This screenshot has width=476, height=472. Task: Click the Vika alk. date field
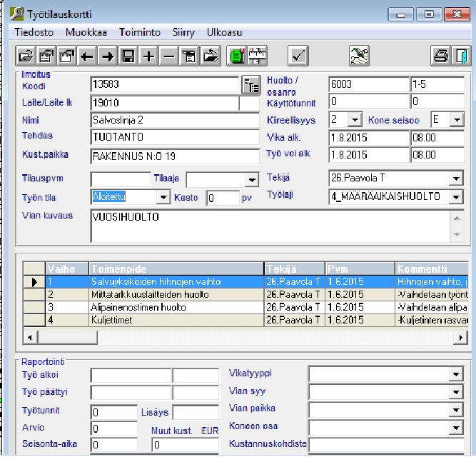[x=369, y=138]
